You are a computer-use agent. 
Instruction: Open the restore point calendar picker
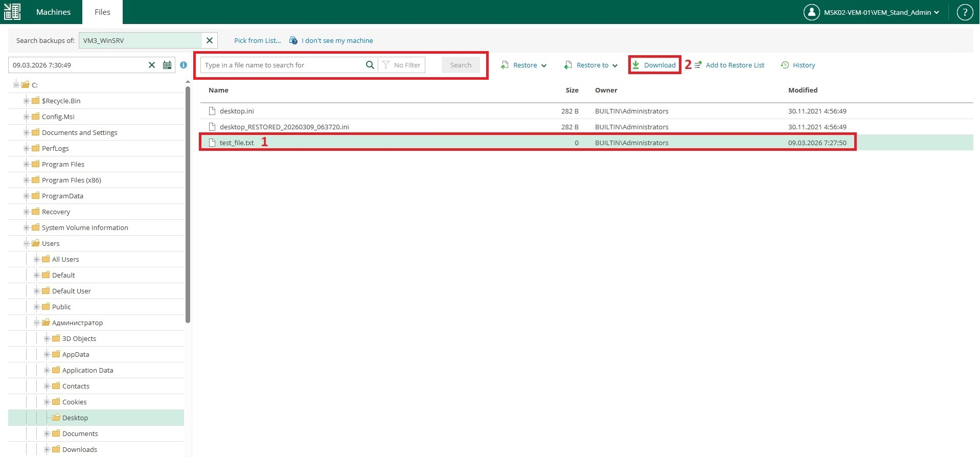[x=167, y=65]
